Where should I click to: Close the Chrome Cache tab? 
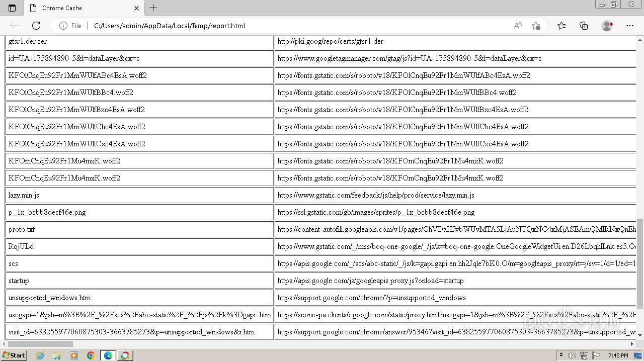(136, 8)
